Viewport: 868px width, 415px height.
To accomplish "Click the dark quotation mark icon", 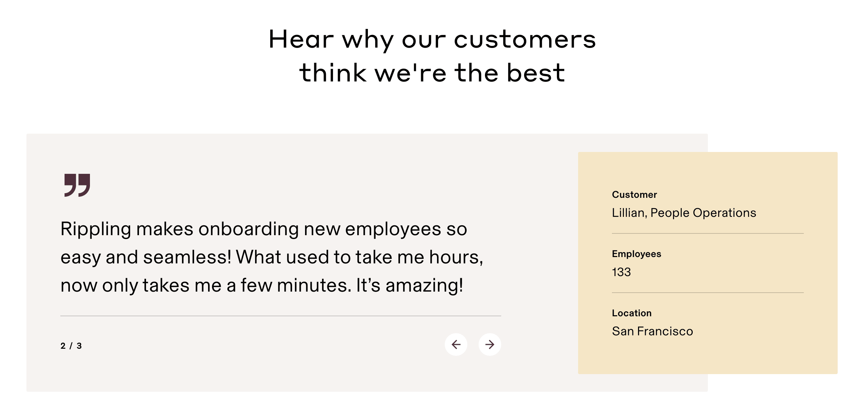I will pos(77,185).
